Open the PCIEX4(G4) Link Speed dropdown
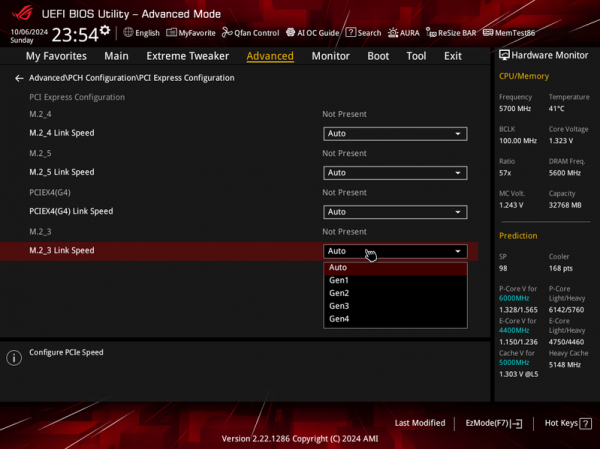Image resolution: width=600 pixels, height=449 pixels. click(x=395, y=212)
